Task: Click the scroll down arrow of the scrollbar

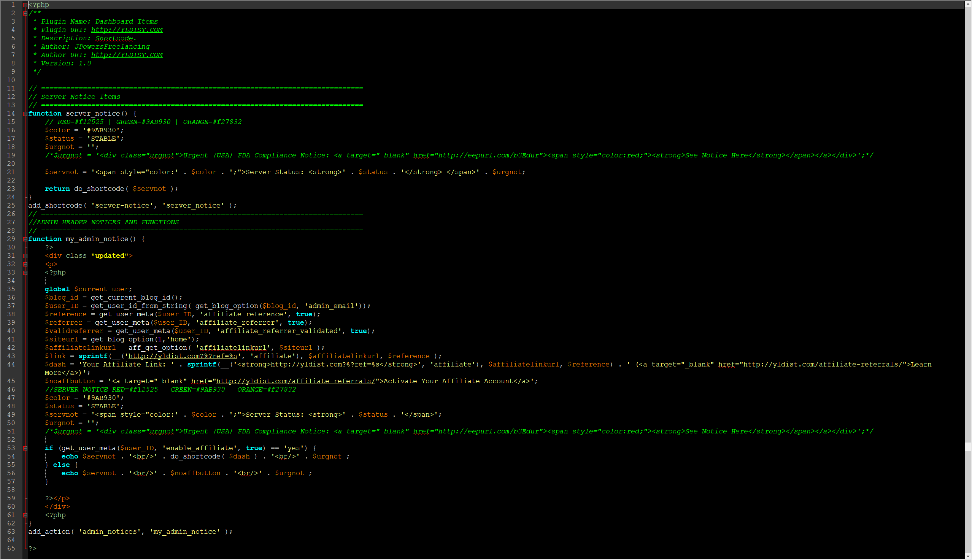Action: pos(968,556)
